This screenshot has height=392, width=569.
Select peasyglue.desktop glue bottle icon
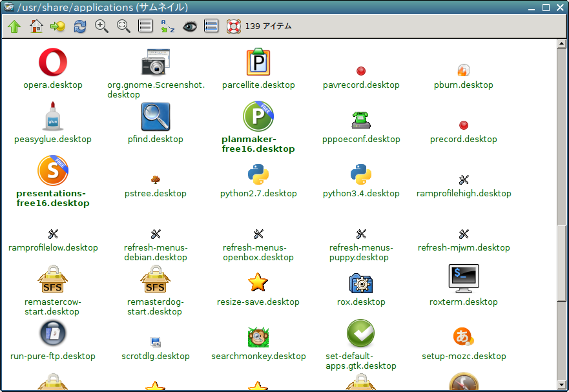pos(53,116)
